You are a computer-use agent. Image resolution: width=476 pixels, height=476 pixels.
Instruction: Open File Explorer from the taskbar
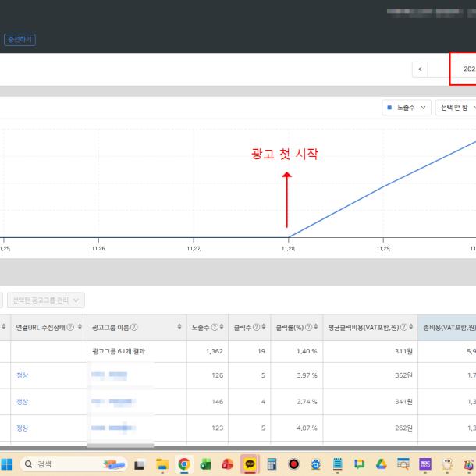(x=162, y=464)
